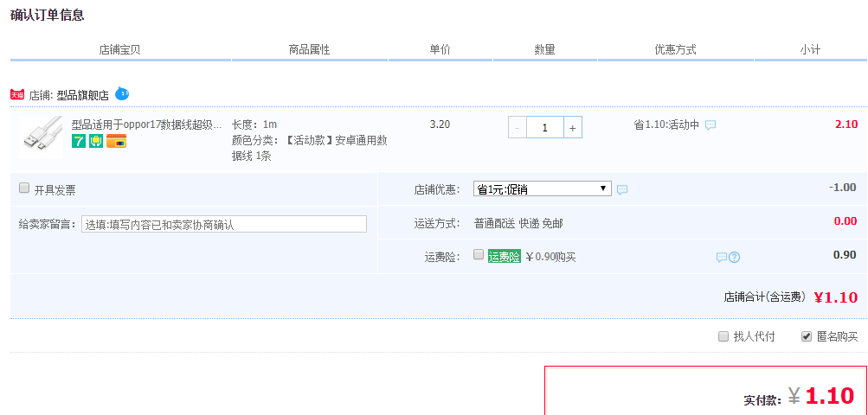Click the 单价 column header
Image resolution: width=868 pixels, height=415 pixels.
pyautogui.click(x=440, y=49)
